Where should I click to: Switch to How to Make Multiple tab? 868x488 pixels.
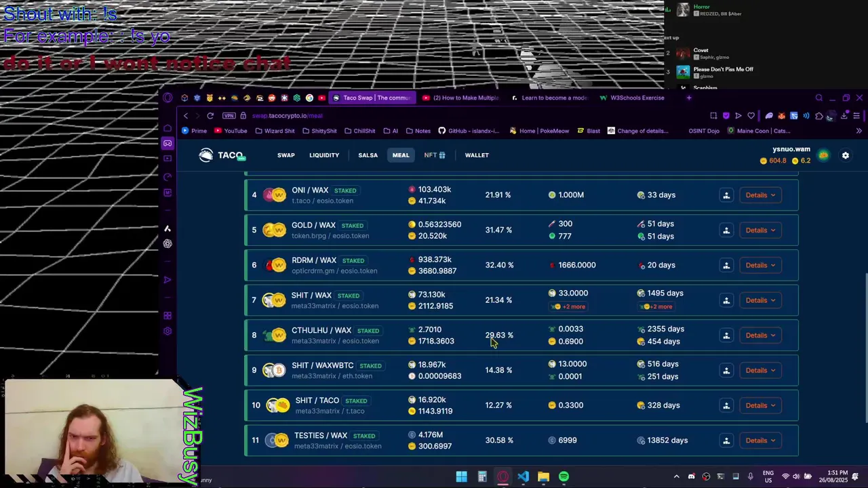pos(460,98)
